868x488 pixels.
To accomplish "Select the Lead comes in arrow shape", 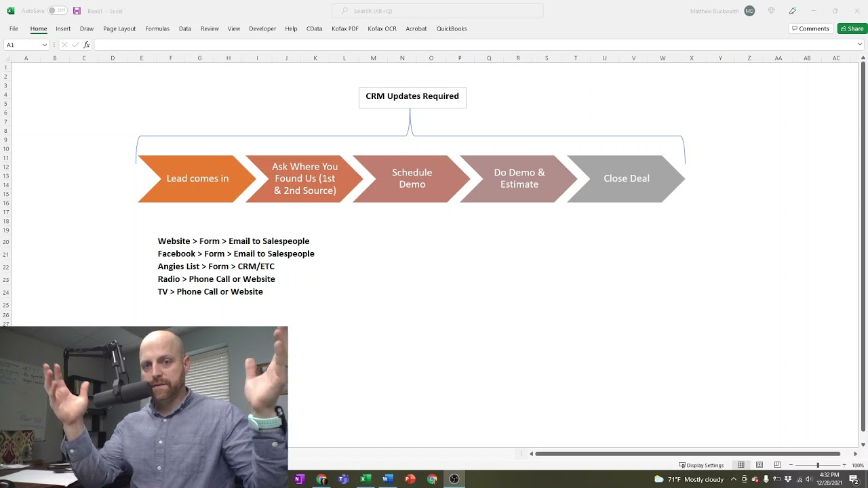I will (197, 179).
